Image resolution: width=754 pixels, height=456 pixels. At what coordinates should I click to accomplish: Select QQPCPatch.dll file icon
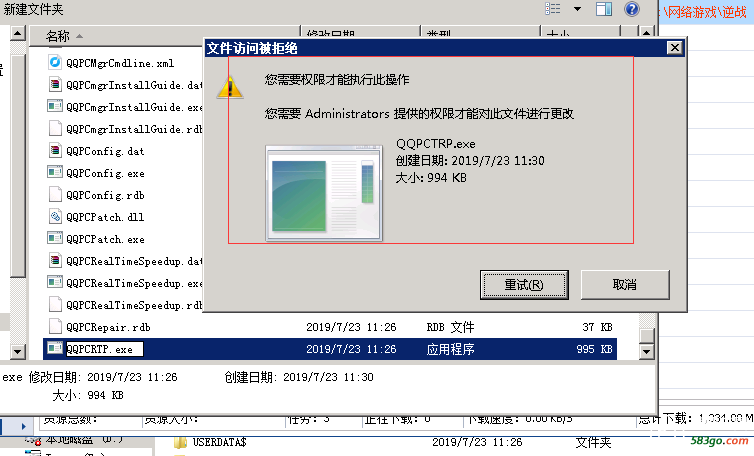[55, 216]
